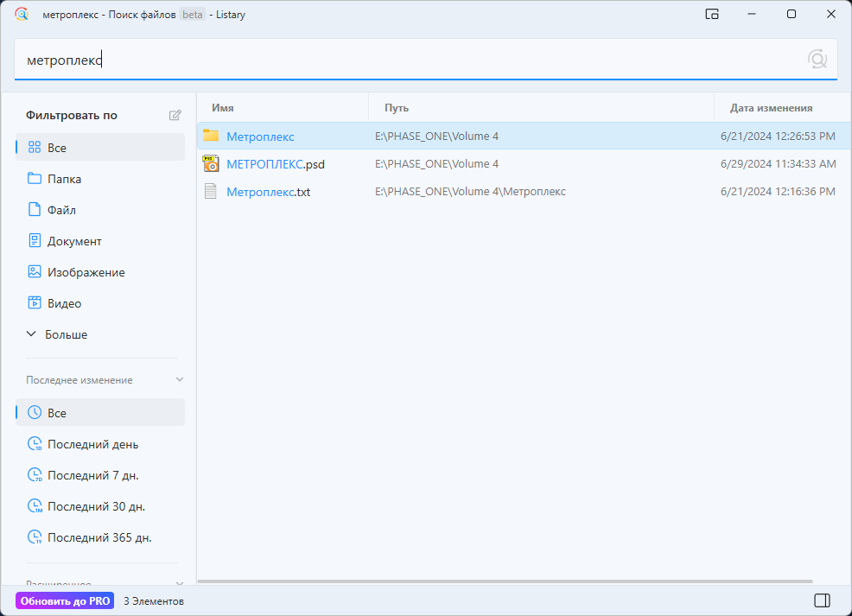Click the date 6/29/2024 11:34:33 AM
This screenshot has height=616, width=852.
(x=778, y=163)
